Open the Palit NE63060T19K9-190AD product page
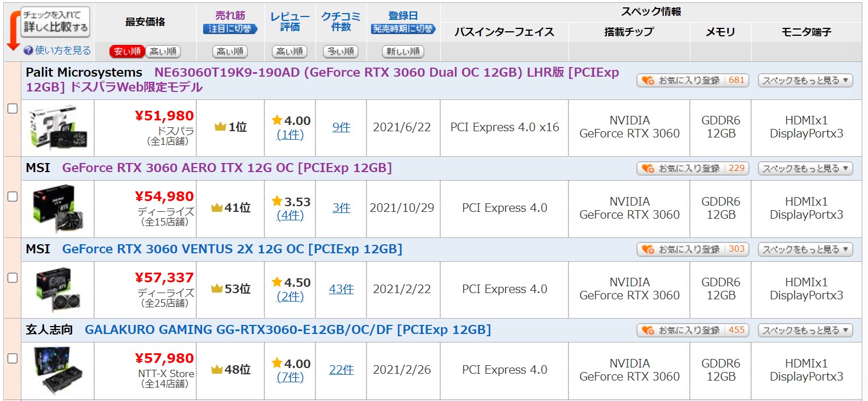Image resolution: width=868 pixels, height=401 pixels. click(322, 80)
